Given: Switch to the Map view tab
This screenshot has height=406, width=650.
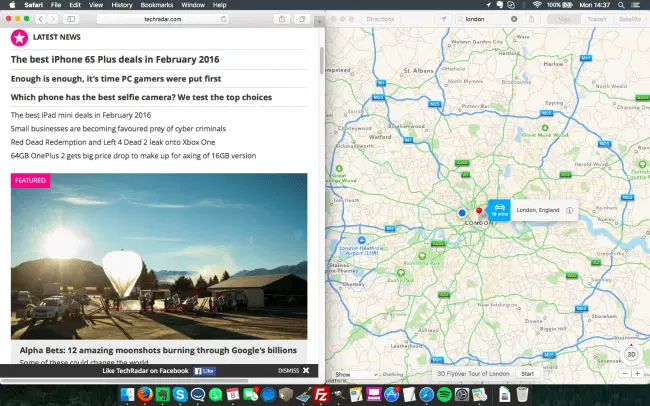Looking at the screenshot, I should [x=564, y=19].
